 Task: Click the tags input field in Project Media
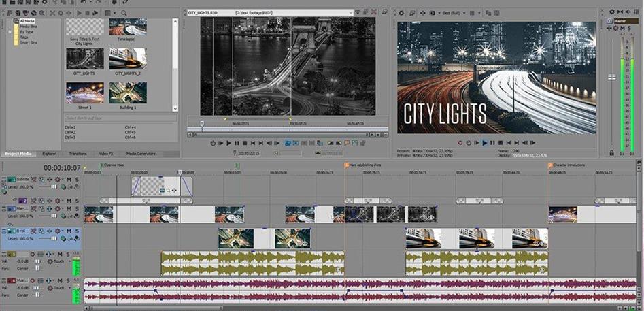click(x=121, y=118)
